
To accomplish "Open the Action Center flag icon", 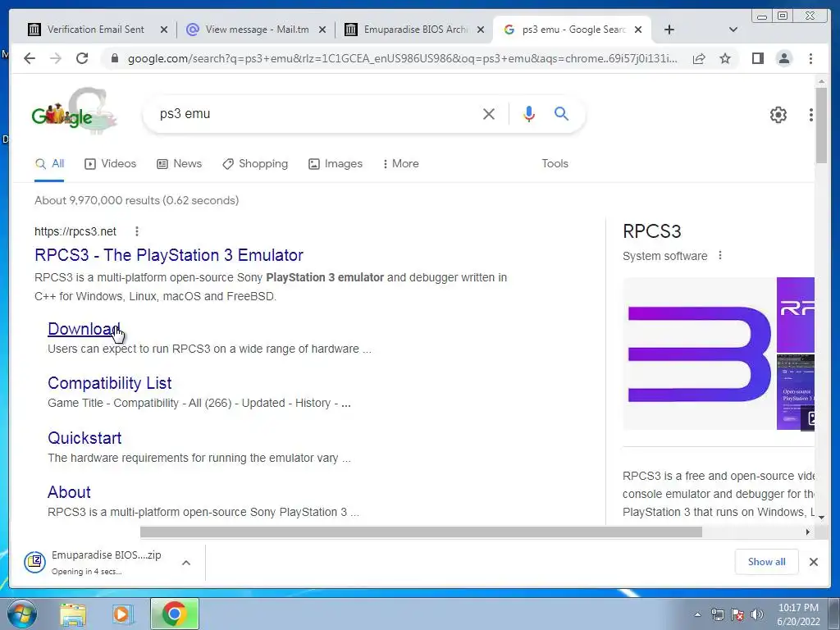I will [x=737, y=614].
